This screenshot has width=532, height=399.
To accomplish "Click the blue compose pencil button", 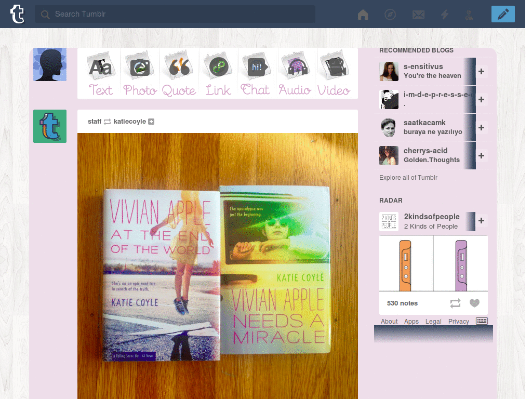I will click(x=503, y=14).
